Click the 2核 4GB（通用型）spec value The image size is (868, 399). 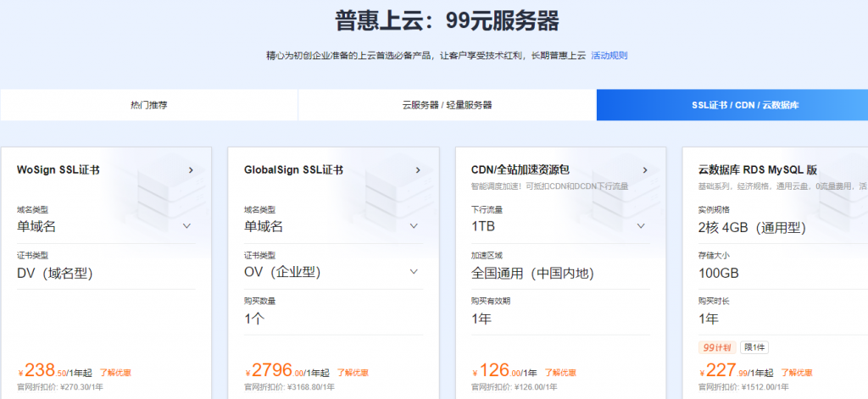tap(753, 227)
